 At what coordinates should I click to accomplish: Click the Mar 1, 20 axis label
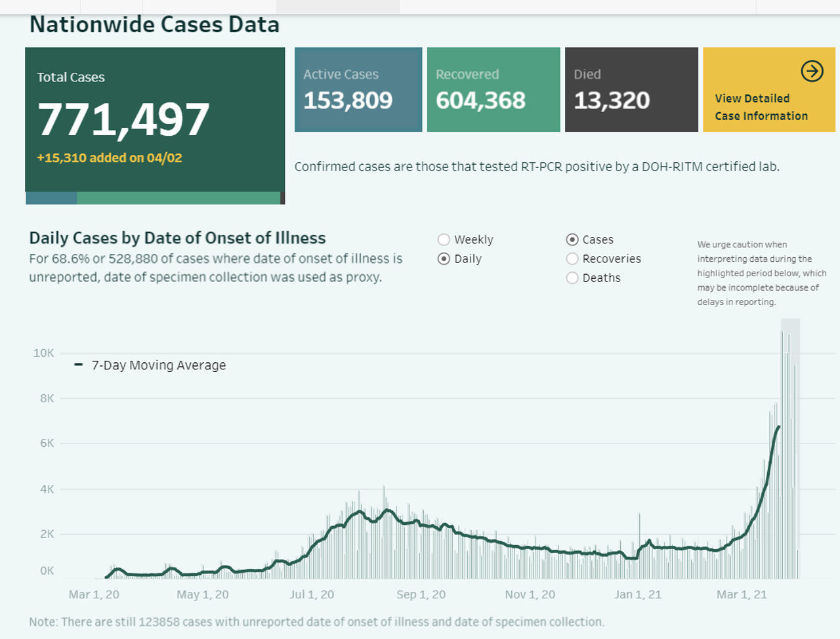pos(94,594)
